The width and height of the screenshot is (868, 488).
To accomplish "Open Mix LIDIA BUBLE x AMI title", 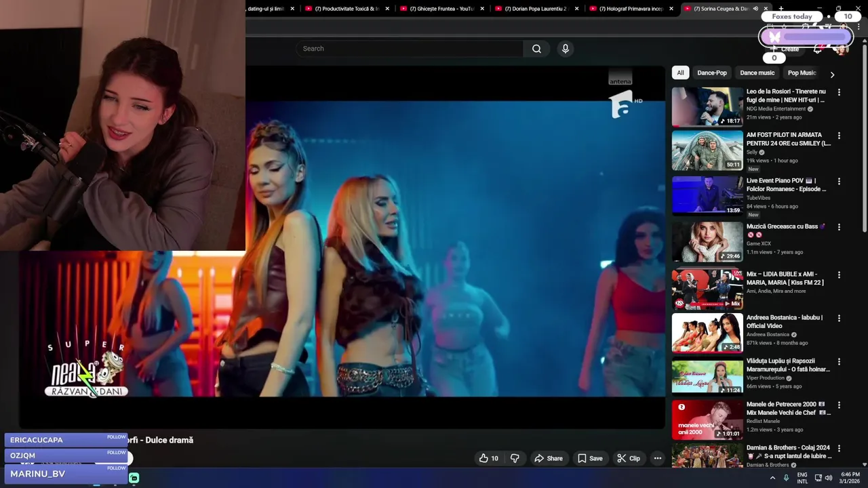I will tap(785, 278).
